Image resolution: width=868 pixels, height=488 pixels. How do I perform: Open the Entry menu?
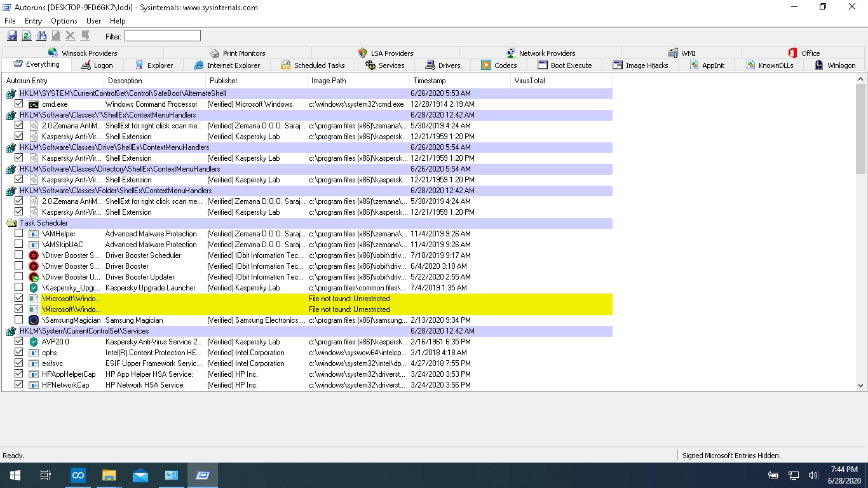33,21
